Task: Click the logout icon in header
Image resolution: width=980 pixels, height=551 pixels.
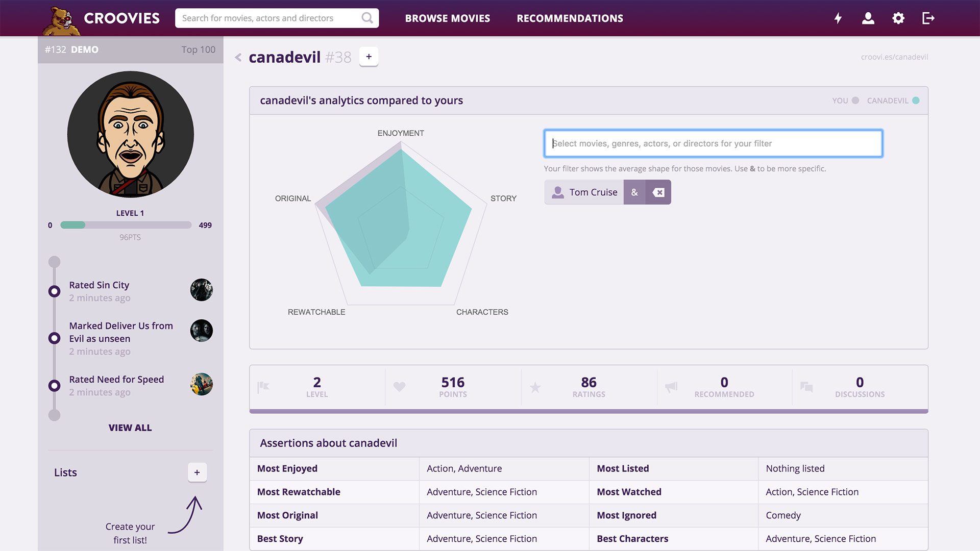Action: pos(928,18)
